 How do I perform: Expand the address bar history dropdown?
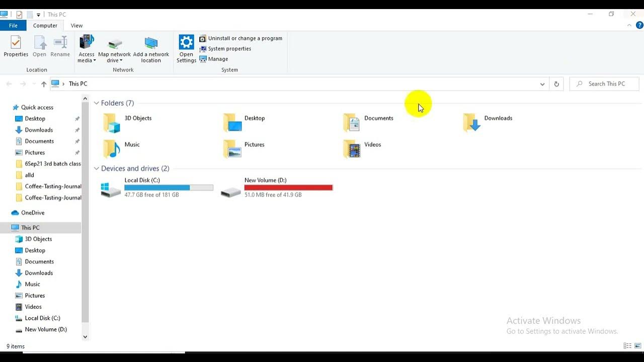click(542, 84)
